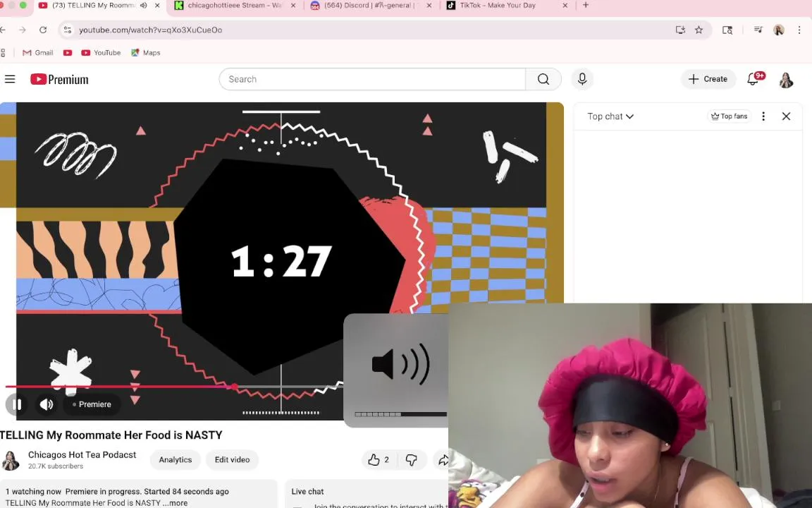Mute the video with the player speaker icon
The image size is (812, 508).
pos(47,404)
